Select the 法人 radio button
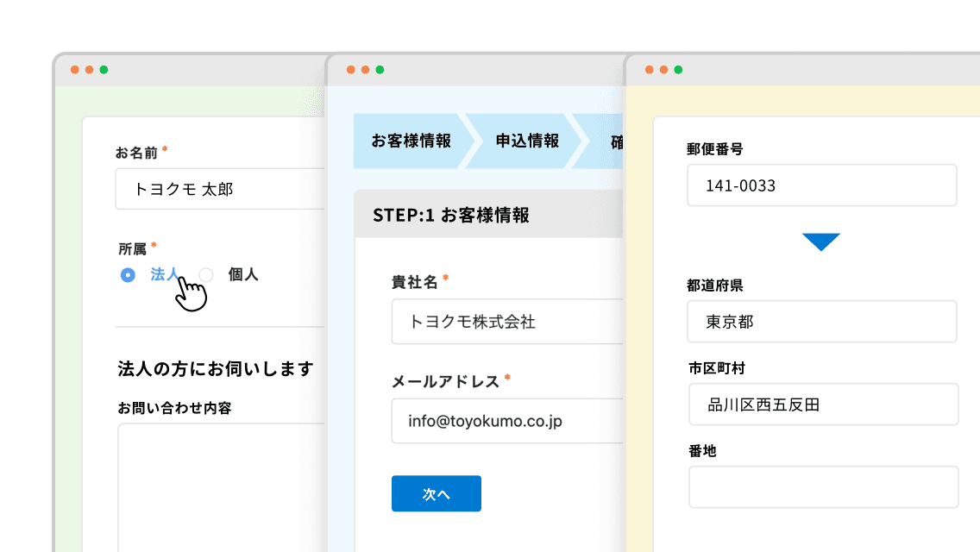This screenshot has height=552, width=980. click(x=128, y=275)
